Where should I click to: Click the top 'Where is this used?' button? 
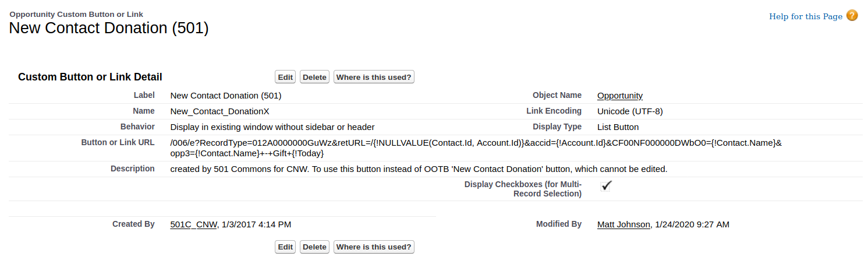click(374, 77)
